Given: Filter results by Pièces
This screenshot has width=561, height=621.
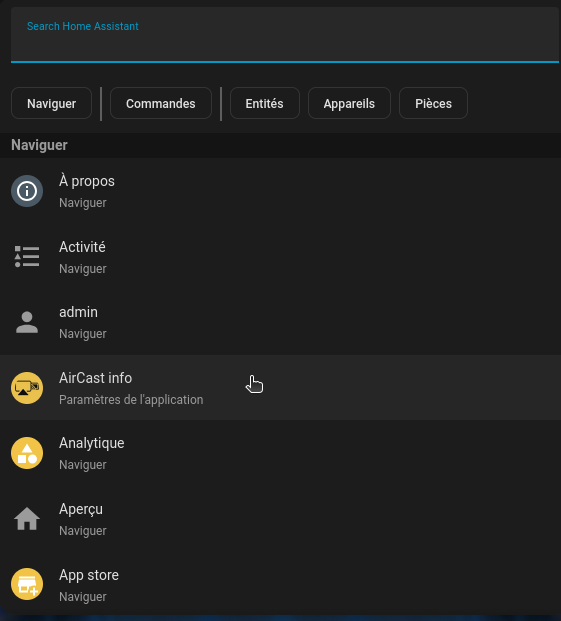Looking at the screenshot, I should (433, 103).
